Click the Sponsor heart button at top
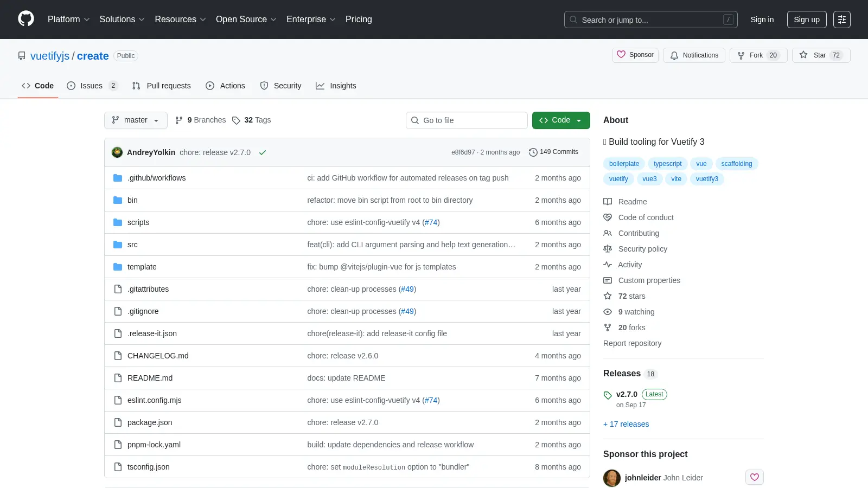The width and height of the screenshot is (868, 488). pos(635,55)
